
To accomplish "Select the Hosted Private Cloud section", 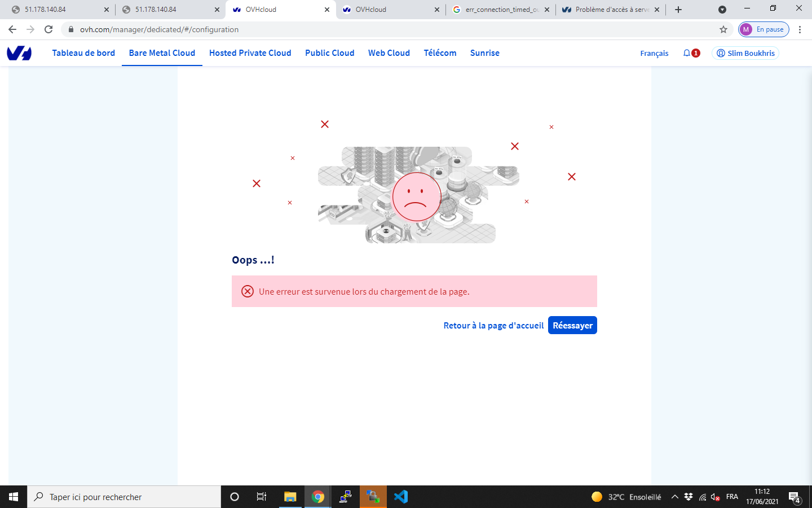I will [250, 53].
